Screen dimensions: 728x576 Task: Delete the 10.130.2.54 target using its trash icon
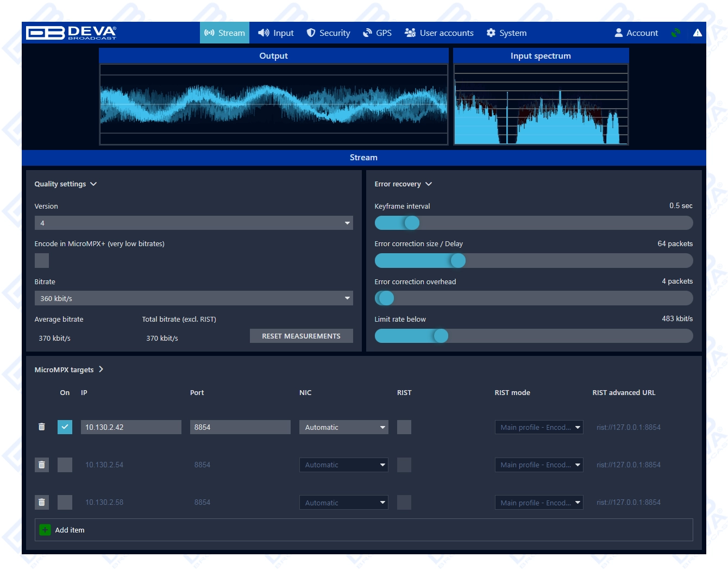click(x=41, y=465)
